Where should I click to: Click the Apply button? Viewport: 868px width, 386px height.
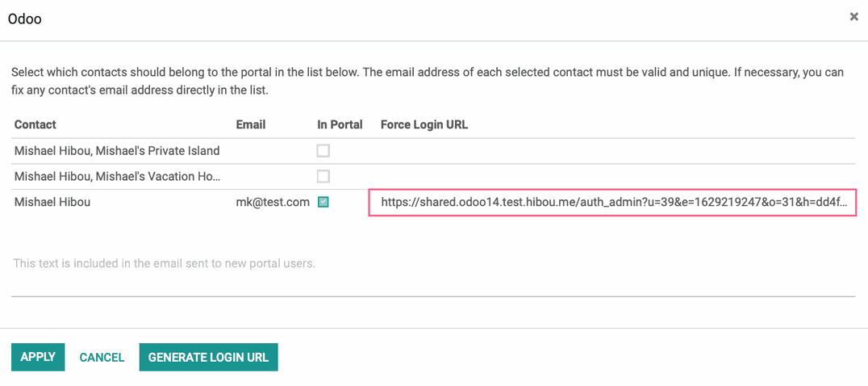[x=38, y=357]
